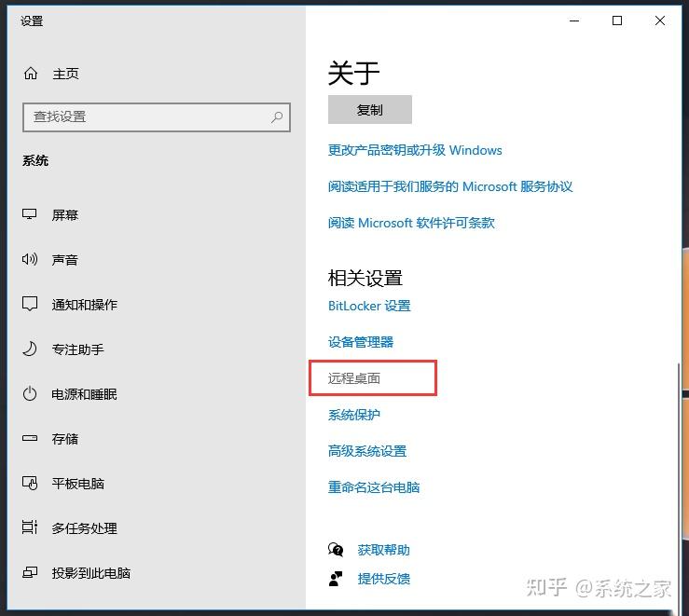Click 获取帮助 link
The width and height of the screenshot is (689, 616).
(383, 550)
